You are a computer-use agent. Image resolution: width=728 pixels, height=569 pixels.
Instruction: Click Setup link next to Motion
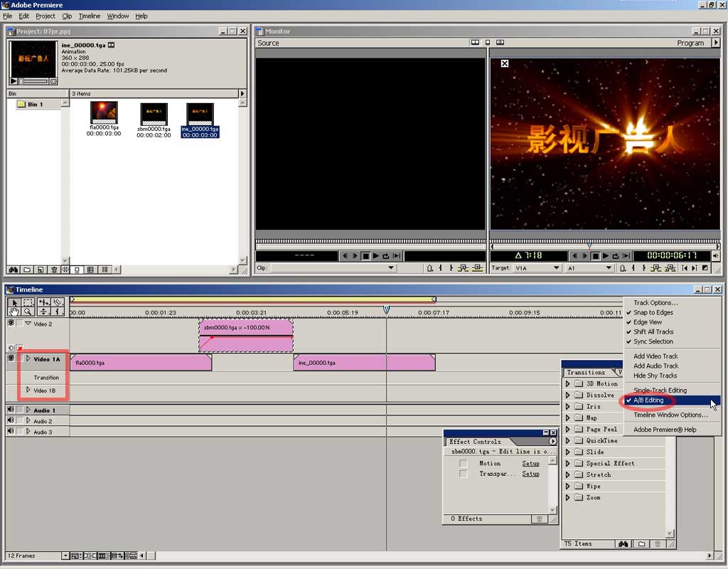click(530, 464)
